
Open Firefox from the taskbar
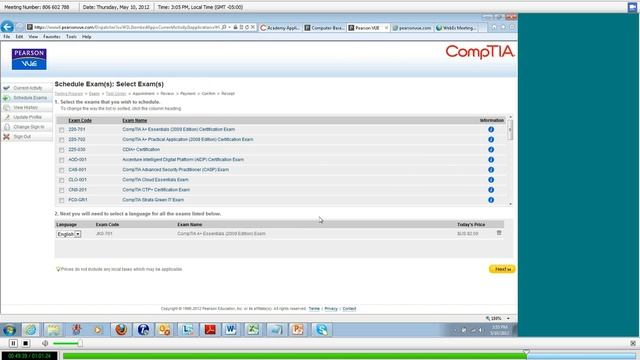[x=121, y=329]
